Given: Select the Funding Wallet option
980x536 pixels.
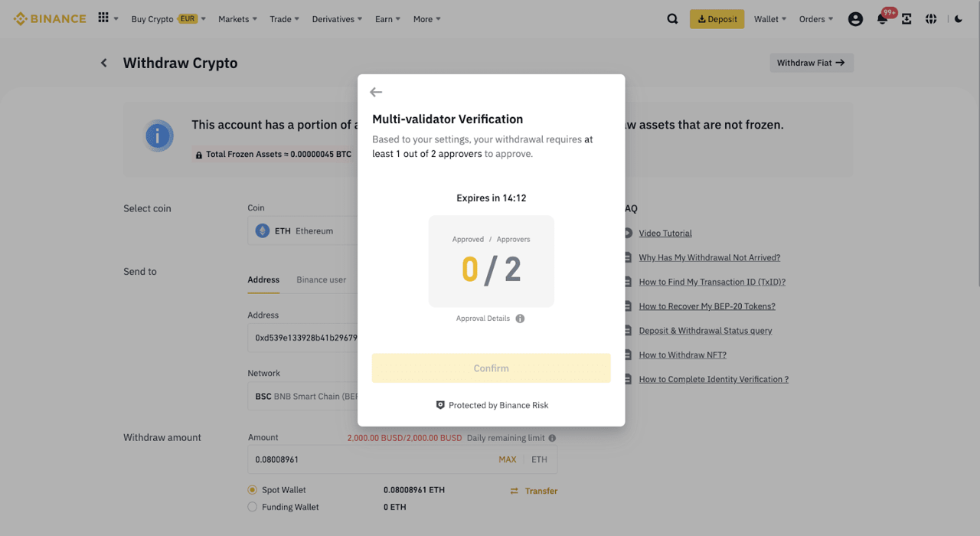Looking at the screenshot, I should coord(252,506).
